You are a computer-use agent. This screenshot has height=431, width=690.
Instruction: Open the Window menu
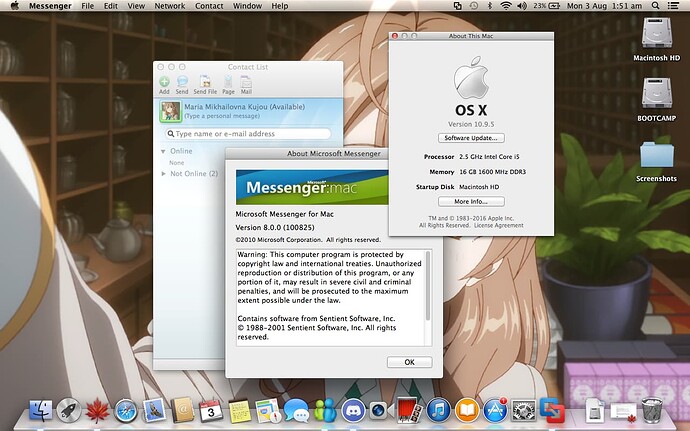click(247, 6)
